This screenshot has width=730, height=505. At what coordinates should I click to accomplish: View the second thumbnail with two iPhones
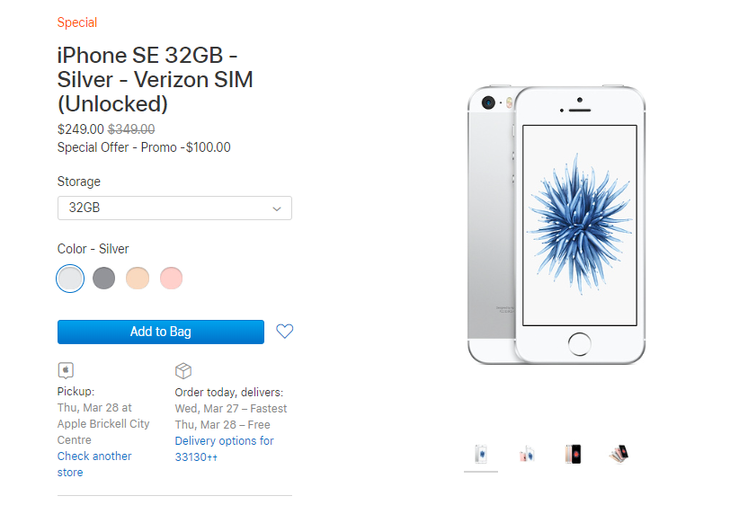[x=526, y=454]
